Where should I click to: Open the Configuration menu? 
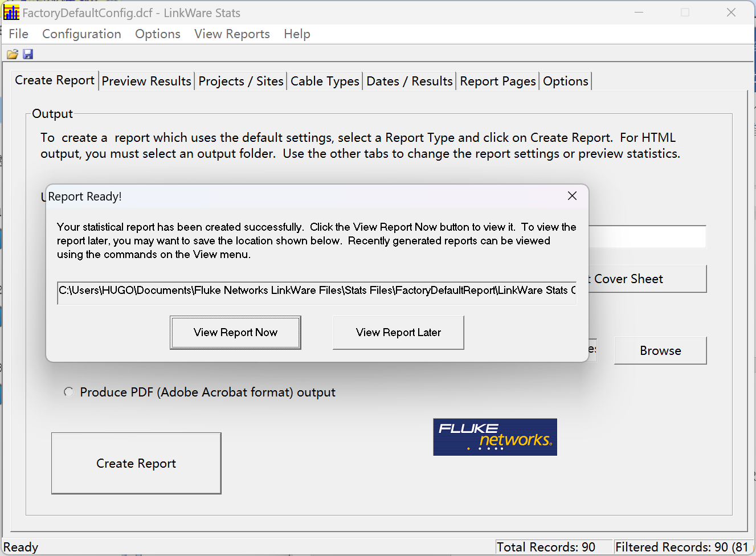coord(81,34)
